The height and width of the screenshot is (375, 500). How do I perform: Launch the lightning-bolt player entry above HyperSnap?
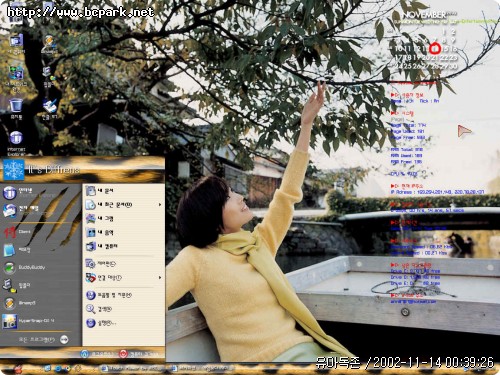point(19,303)
